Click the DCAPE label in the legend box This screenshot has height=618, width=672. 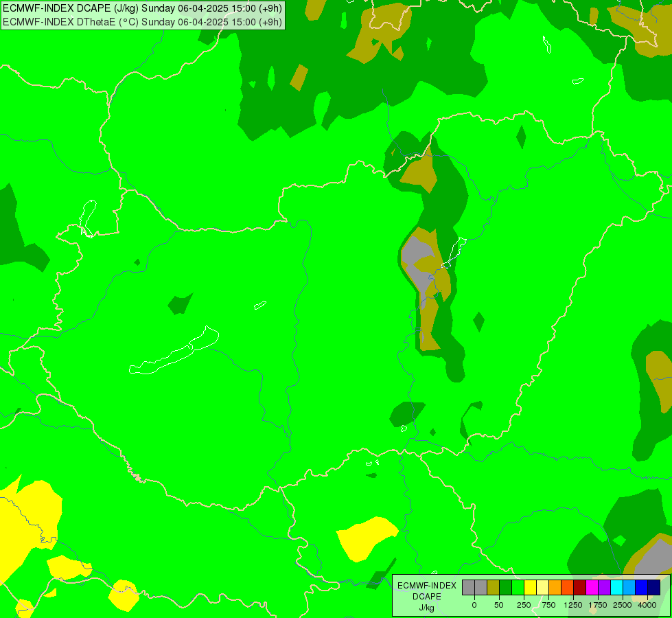[x=427, y=597]
